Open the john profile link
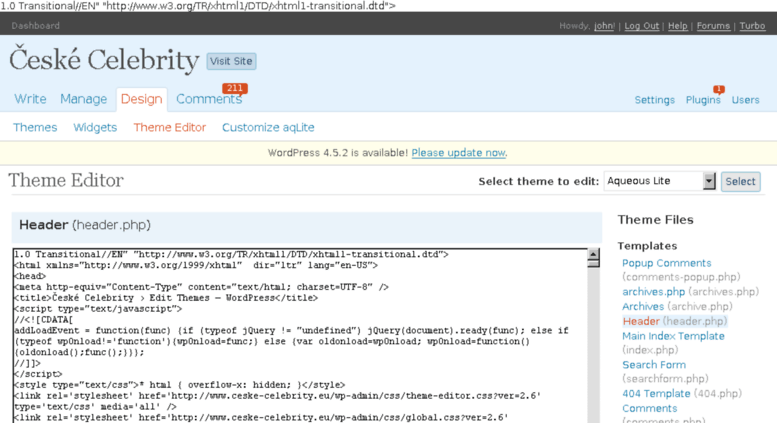The width and height of the screenshot is (777, 423). 604,26
